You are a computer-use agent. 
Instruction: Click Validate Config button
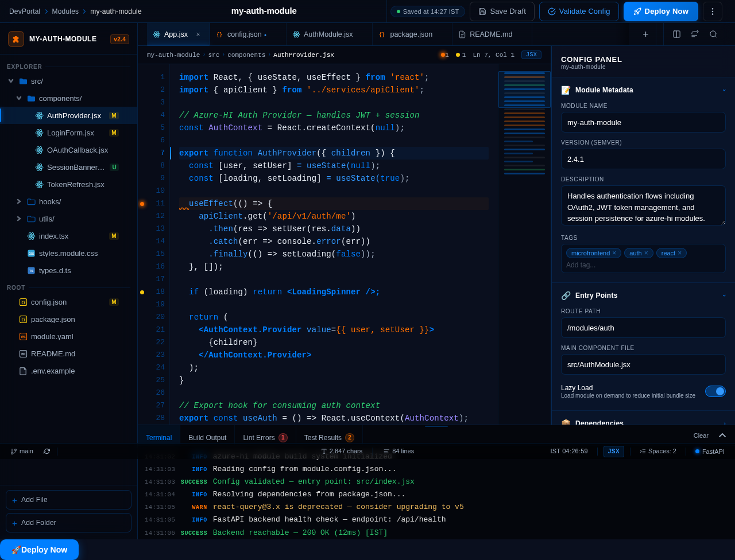click(579, 11)
